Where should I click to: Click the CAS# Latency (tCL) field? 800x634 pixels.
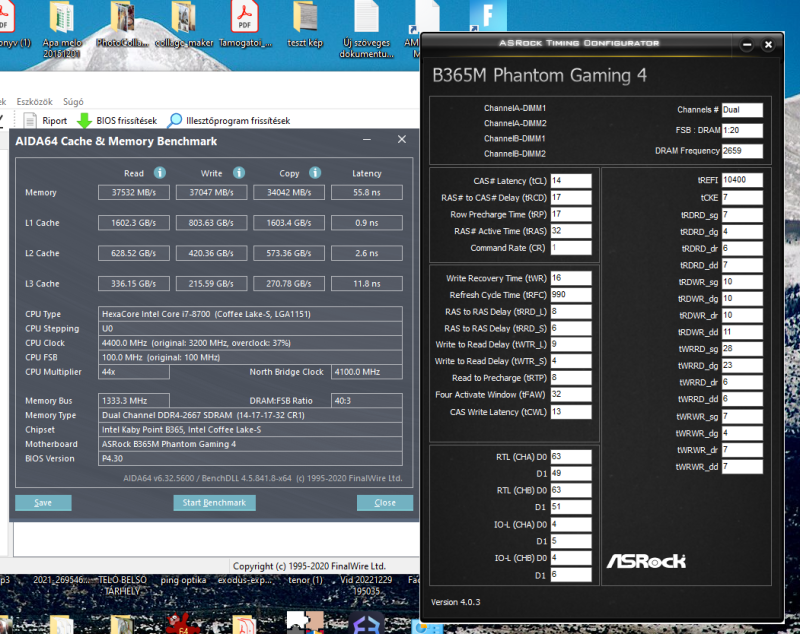pyautogui.click(x=571, y=181)
